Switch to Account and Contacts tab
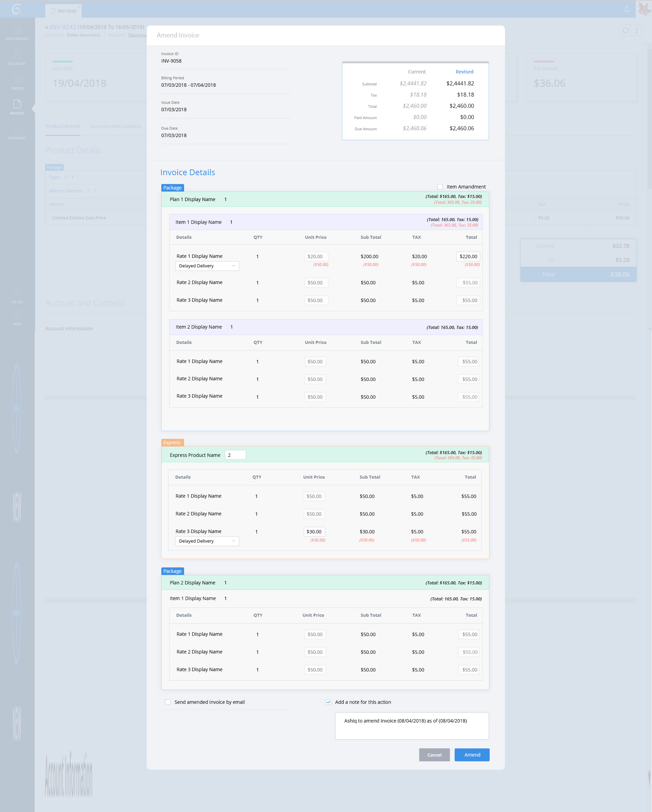 [115, 126]
